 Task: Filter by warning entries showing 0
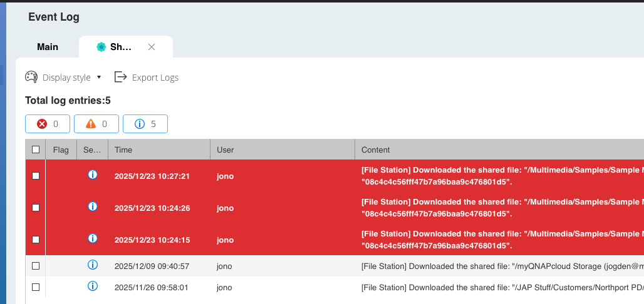[x=96, y=124]
